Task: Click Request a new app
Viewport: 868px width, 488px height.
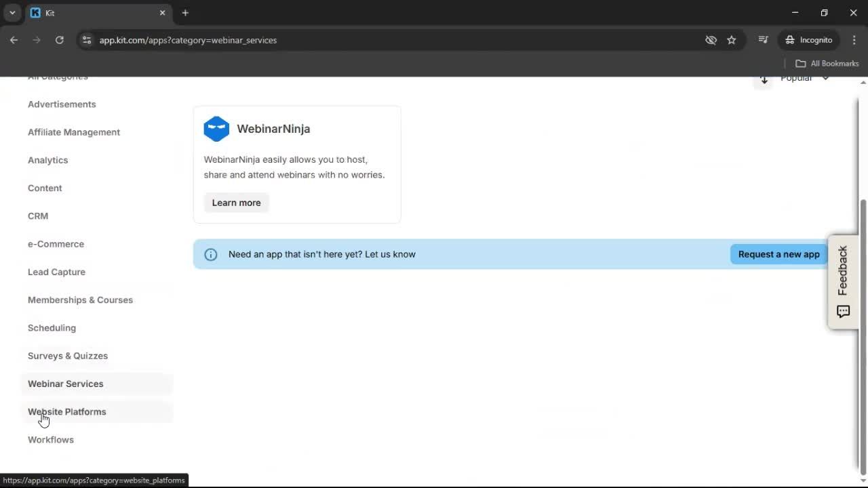Action: [x=778, y=254]
